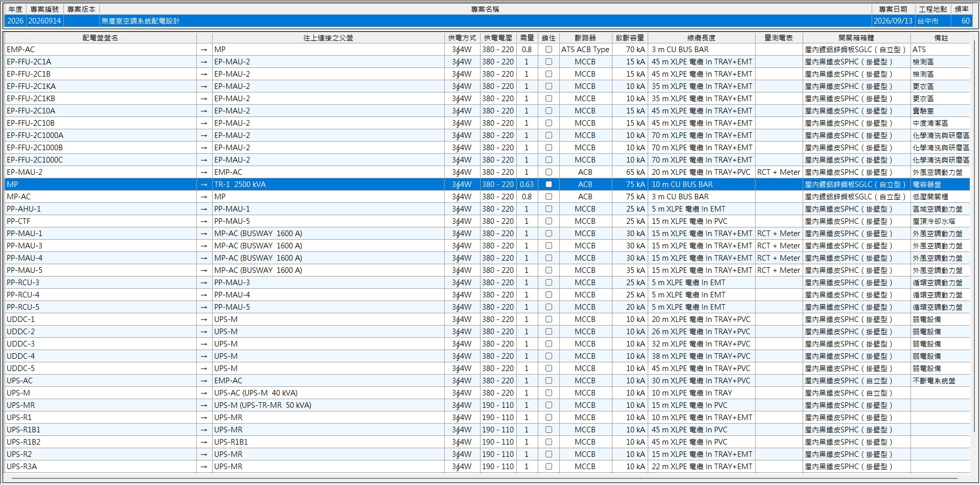The image size is (980, 485).
Task: Click the 開關箱箱體 column header
Action: (856, 38)
